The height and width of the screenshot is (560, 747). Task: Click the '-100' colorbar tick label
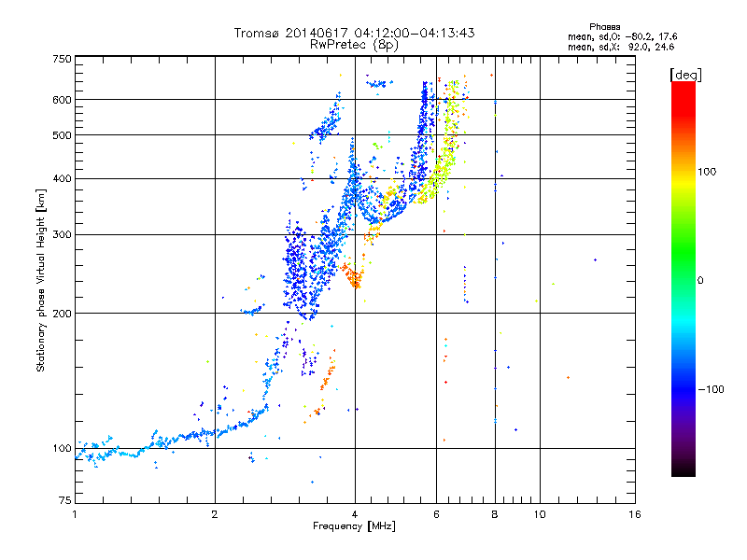[x=711, y=389]
